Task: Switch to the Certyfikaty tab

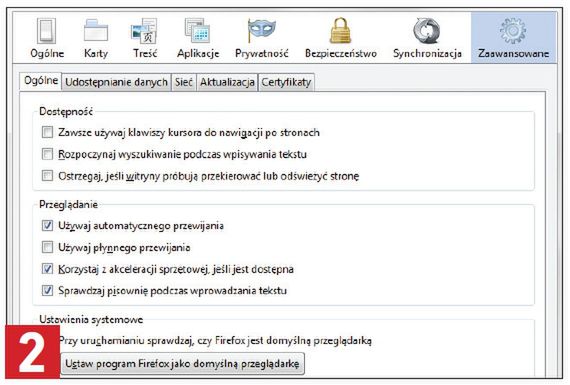Action: click(x=286, y=82)
